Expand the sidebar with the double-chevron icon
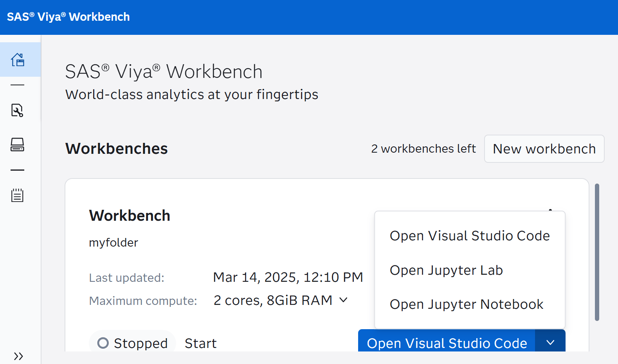Image resolution: width=618 pixels, height=364 pixels. tap(18, 356)
